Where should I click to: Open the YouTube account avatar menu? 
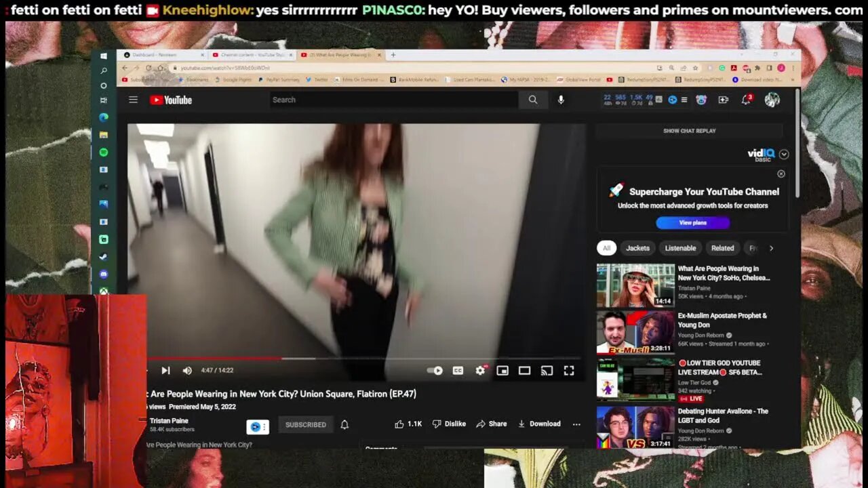[x=772, y=100]
